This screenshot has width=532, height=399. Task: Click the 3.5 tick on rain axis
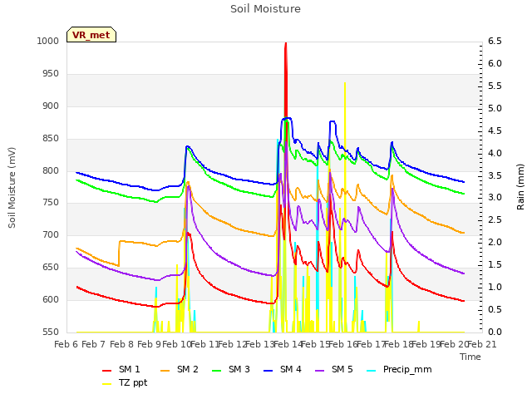(x=495, y=175)
